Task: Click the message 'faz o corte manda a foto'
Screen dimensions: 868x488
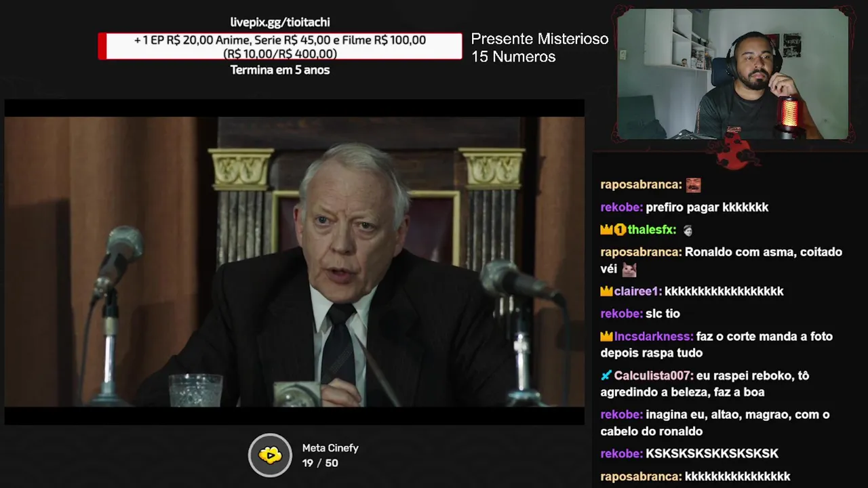Action: pyautogui.click(x=764, y=336)
